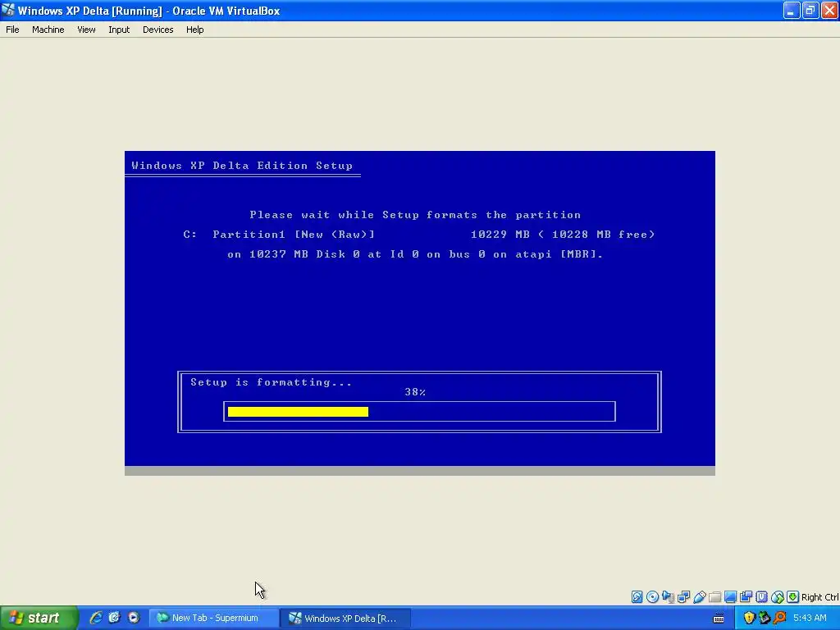Click the yellow formatting progress bar
This screenshot has width=840, height=630.
pos(298,412)
